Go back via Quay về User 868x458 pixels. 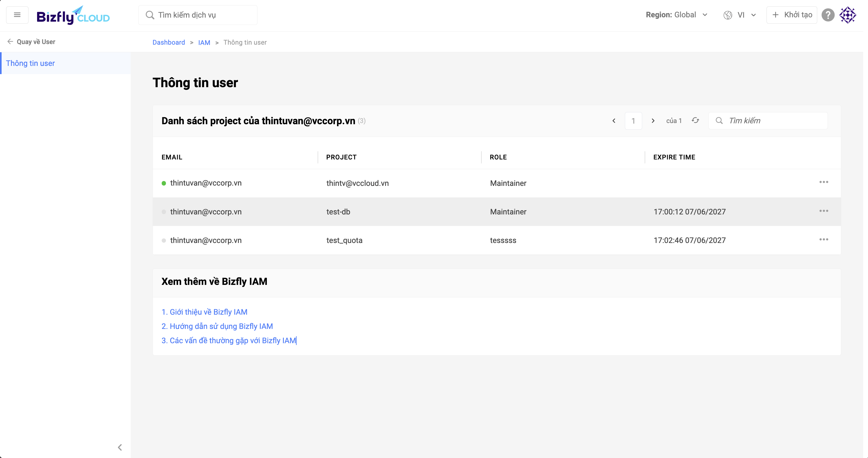coord(31,42)
